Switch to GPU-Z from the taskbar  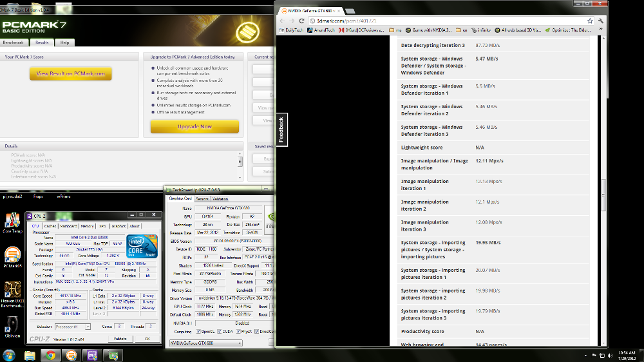tap(113, 355)
